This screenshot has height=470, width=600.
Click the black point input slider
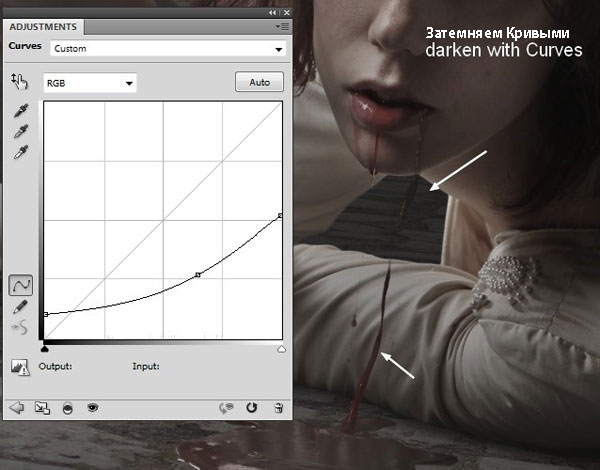pos(45,348)
